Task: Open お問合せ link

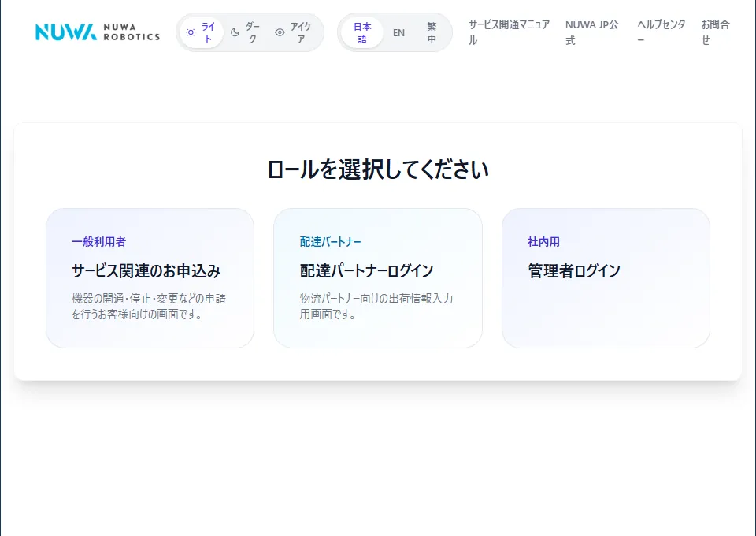Action: coord(716,32)
